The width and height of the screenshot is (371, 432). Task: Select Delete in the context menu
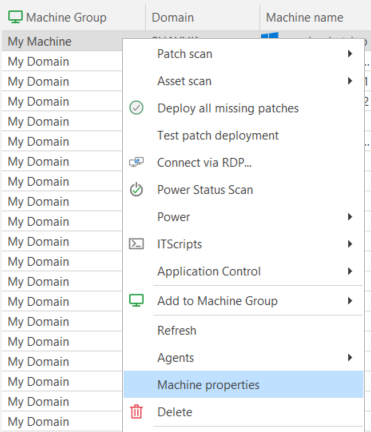[x=243, y=412]
